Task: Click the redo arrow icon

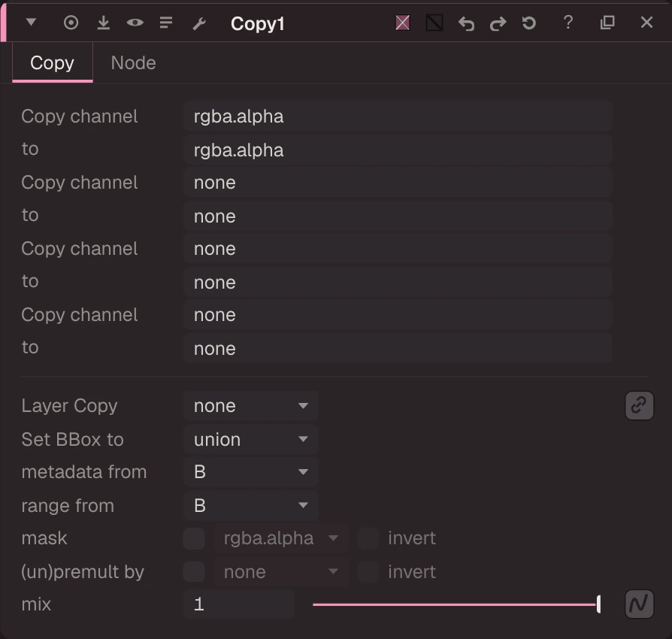Action: [498, 23]
